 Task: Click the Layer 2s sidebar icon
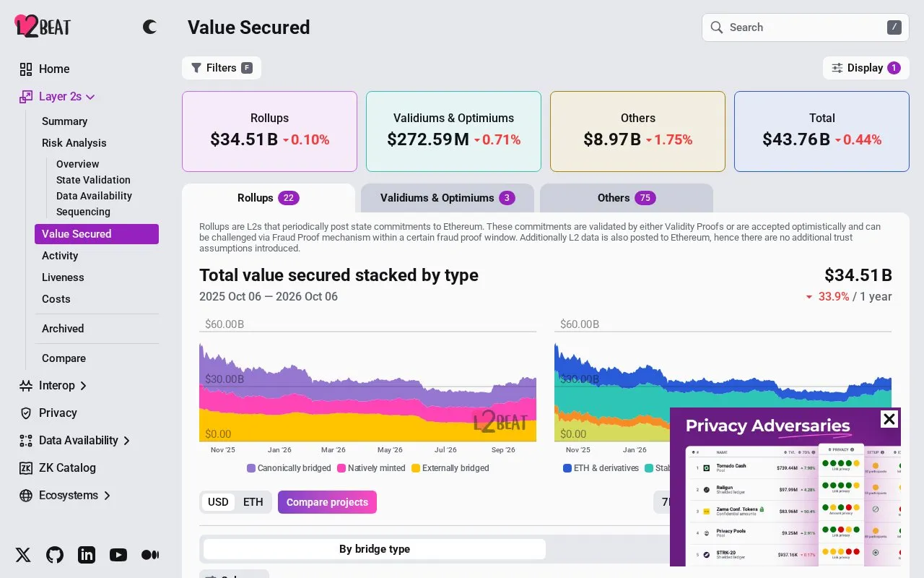26,96
